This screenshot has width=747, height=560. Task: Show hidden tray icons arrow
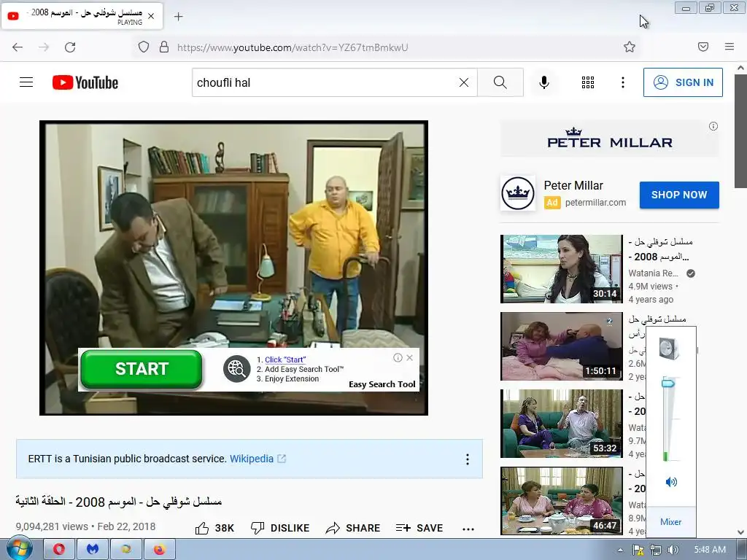(x=620, y=550)
